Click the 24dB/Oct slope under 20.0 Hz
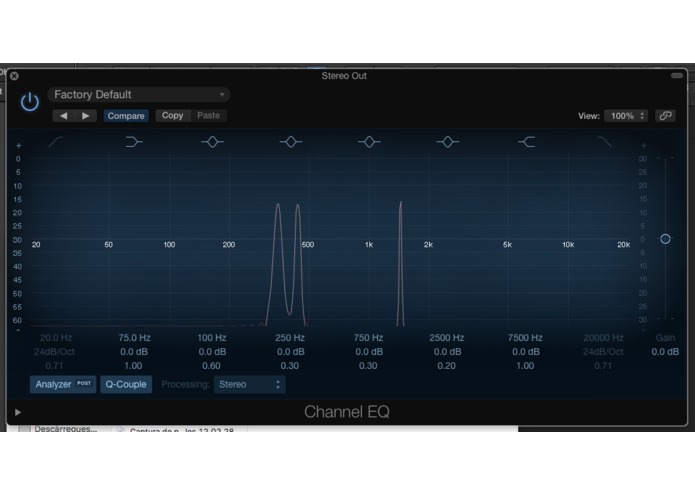 click(x=55, y=352)
